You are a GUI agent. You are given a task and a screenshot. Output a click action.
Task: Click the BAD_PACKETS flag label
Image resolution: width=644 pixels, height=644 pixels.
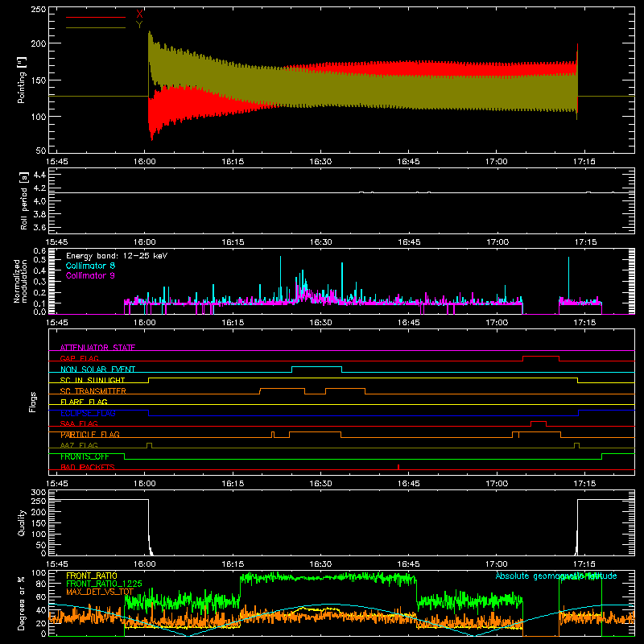pyautogui.click(x=88, y=467)
